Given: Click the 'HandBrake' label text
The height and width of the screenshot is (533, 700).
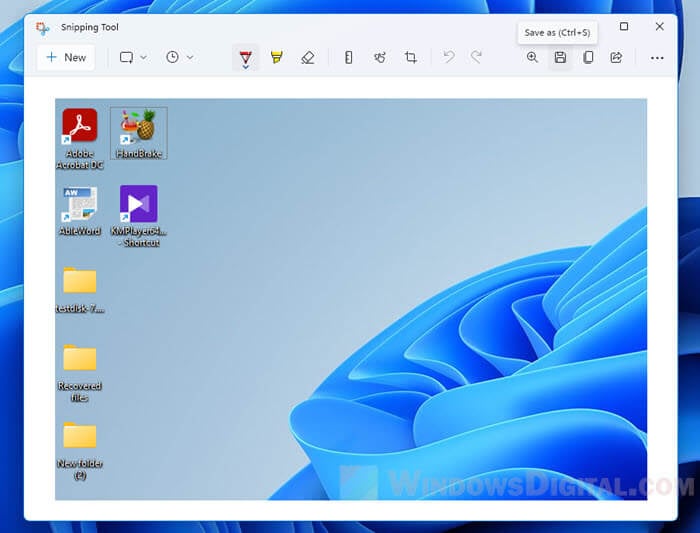Looking at the screenshot, I should click(139, 154).
